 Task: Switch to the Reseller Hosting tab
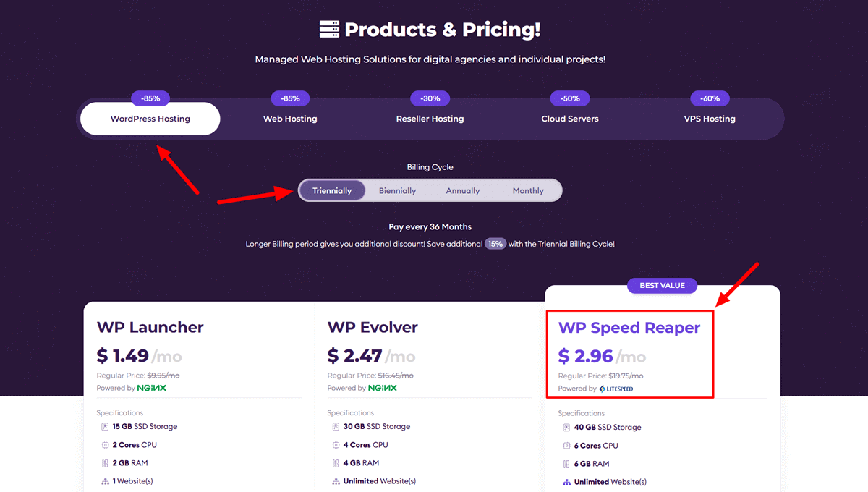[430, 119]
